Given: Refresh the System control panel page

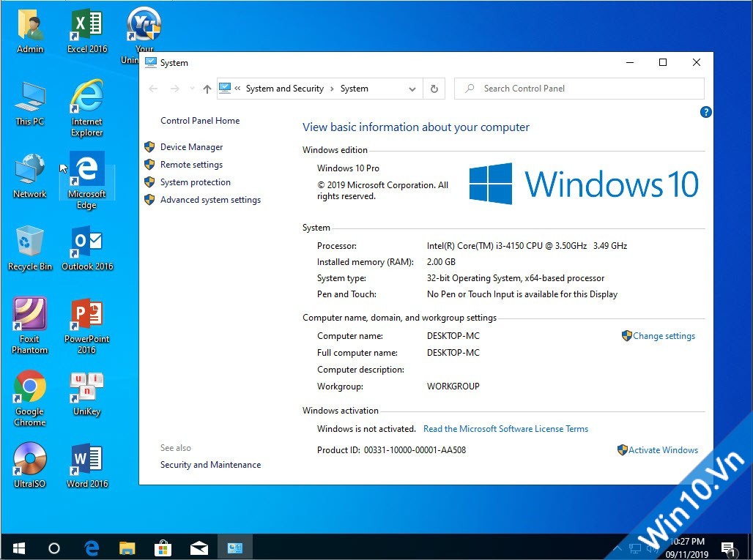Looking at the screenshot, I should tap(434, 89).
